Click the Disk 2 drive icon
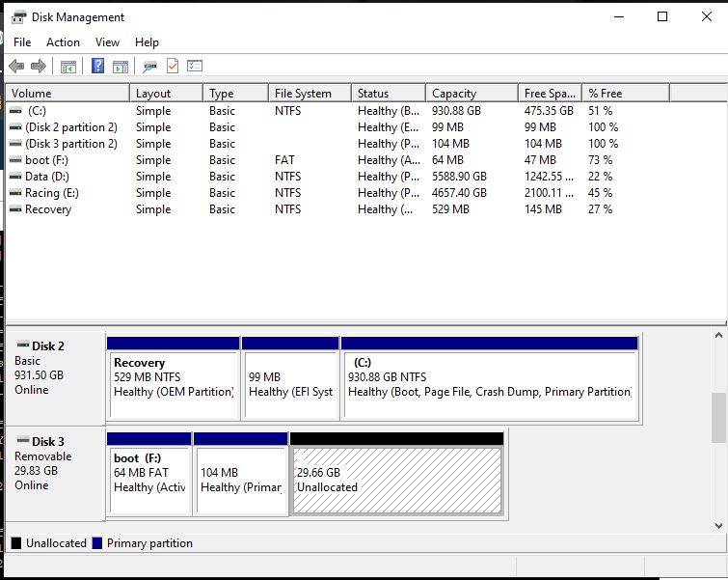The width and height of the screenshot is (728, 580). click(23, 345)
